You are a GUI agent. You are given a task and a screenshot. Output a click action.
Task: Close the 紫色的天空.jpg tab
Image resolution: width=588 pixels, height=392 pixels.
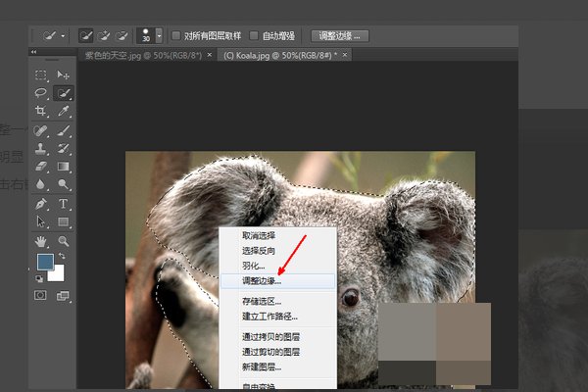coord(210,55)
